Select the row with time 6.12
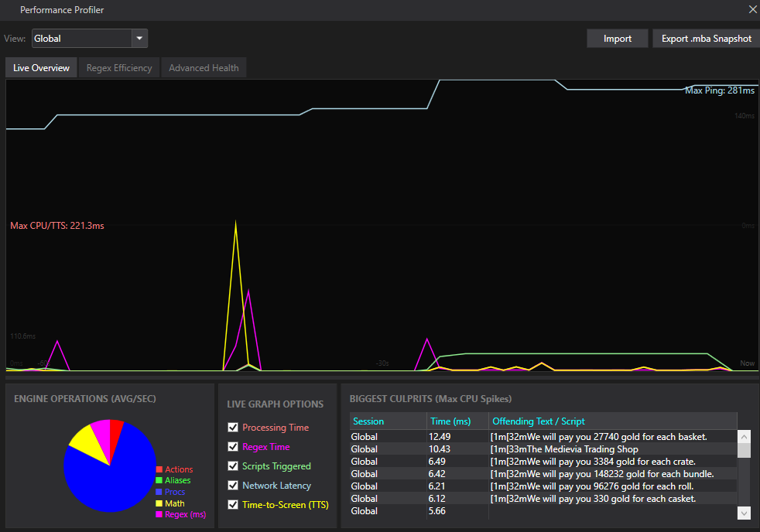Screen dimensions: 760x532 coord(543,499)
